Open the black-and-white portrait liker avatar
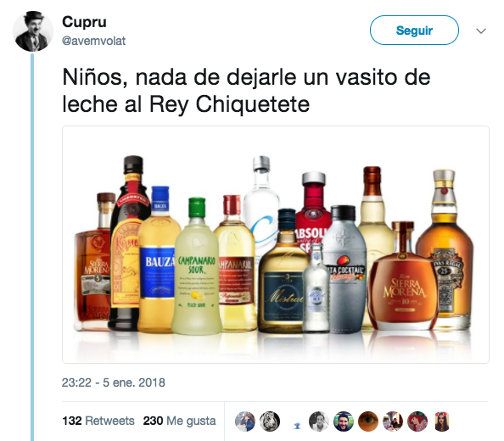 319,421
